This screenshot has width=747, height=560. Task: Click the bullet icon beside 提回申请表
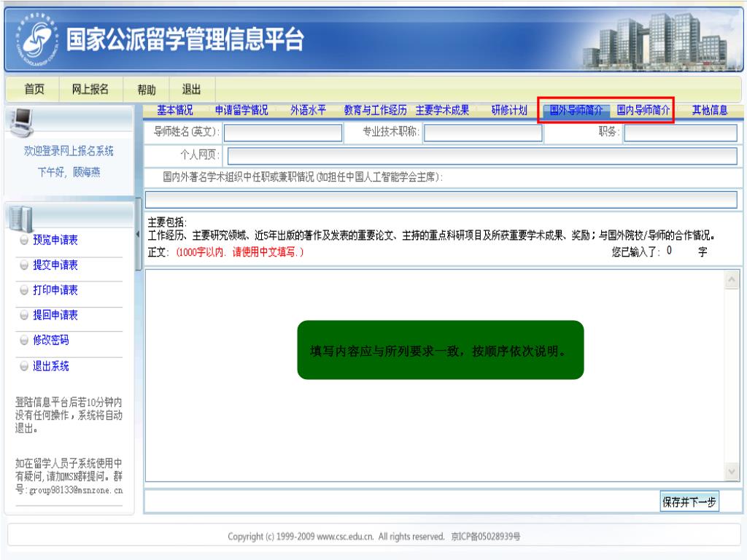point(24,315)
